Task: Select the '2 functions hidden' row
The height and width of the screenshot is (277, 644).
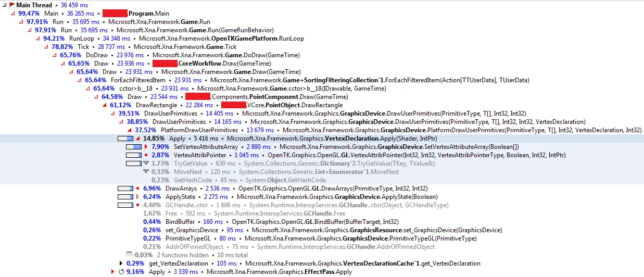Action: (x=322, y=255)
